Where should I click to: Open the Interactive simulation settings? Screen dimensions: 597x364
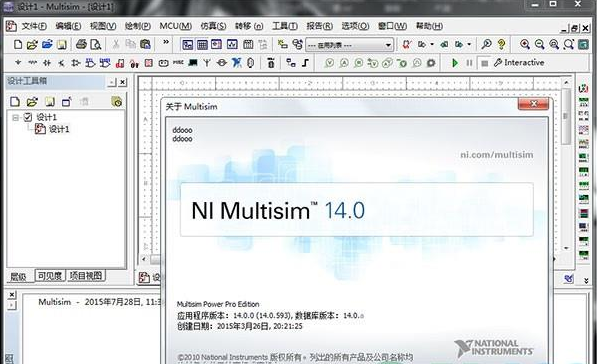tap(519, 63)
